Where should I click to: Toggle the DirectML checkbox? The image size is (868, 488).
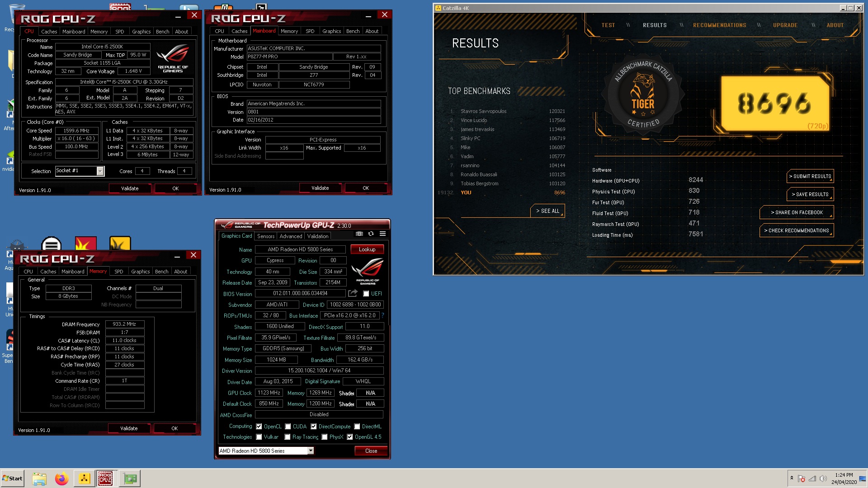tap(357, 427)
